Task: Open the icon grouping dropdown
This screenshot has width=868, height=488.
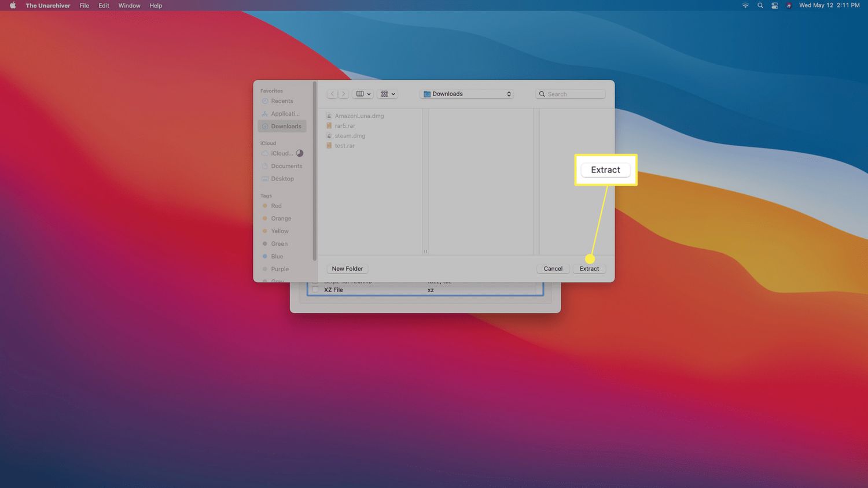Action: tap(387, 94)
